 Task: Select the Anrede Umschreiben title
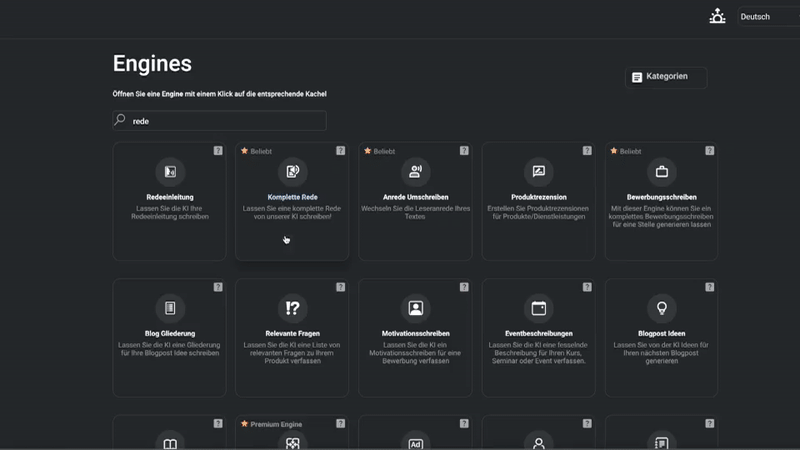point(415,197)
